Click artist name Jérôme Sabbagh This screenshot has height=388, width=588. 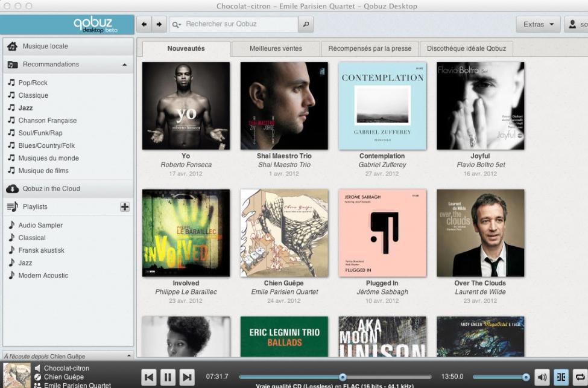pos(382,292)
